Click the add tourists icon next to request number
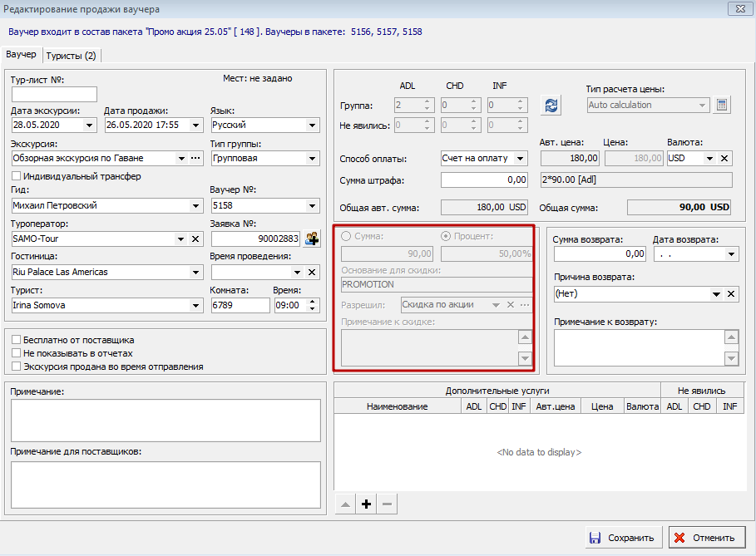 [x=312, y=239]
